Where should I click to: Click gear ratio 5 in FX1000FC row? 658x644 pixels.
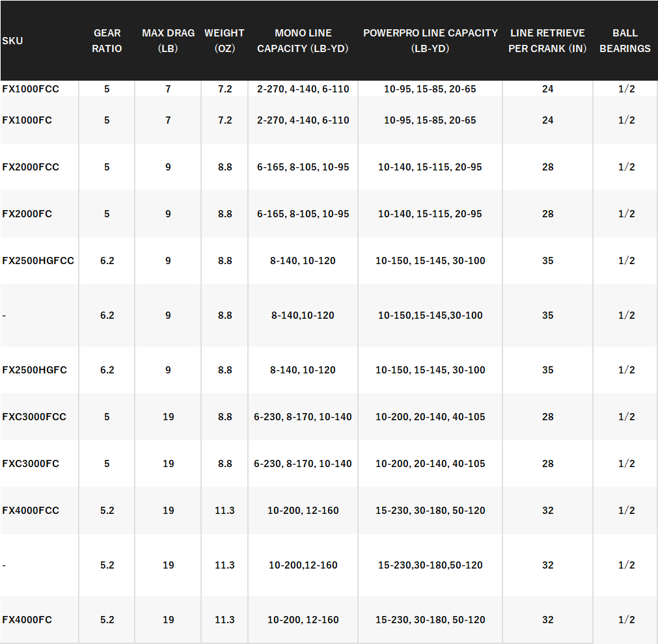coord(107,120)
